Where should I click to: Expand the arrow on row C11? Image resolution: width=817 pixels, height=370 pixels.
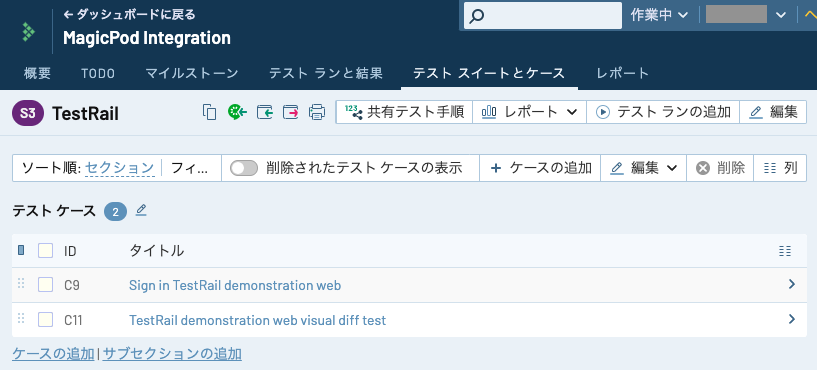[792, 319]
